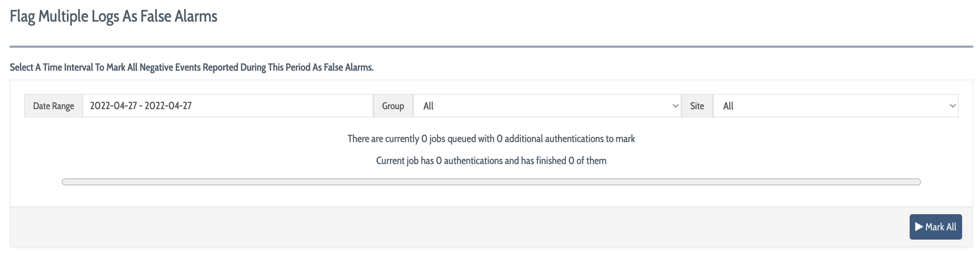This screenshot has width=980, height=254.
Task: Click the jobs queued status message
Action: 491,139
